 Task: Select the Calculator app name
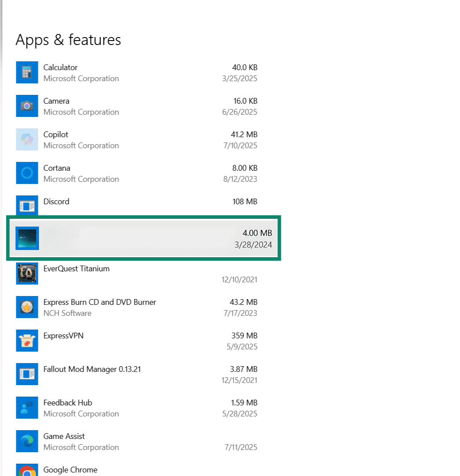(60, 67)
